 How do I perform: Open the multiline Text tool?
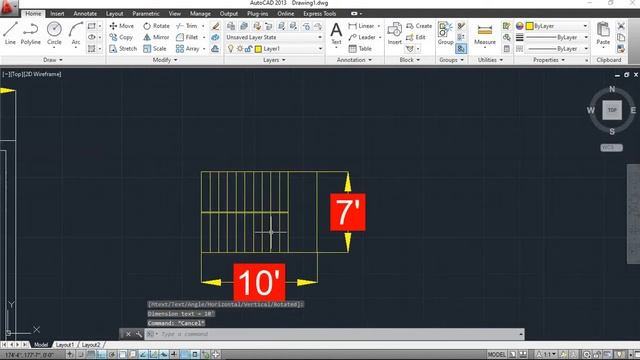point(336,33)
